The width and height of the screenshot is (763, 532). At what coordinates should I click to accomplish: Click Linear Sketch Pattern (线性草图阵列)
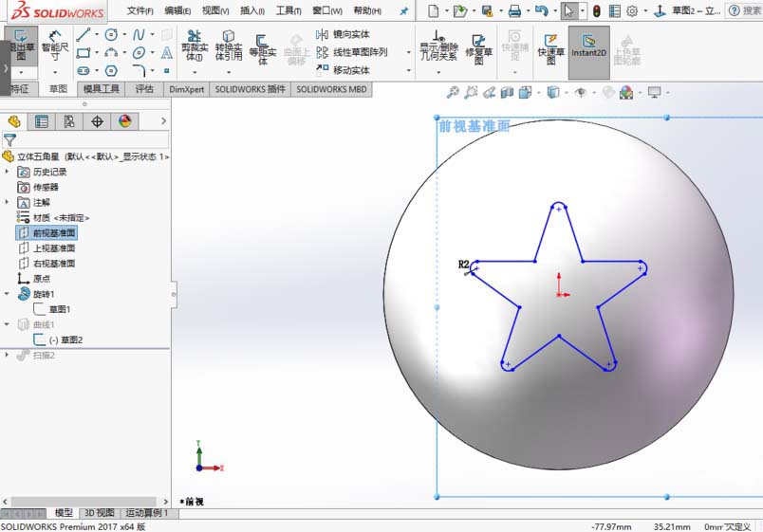[x=352, y=52]
